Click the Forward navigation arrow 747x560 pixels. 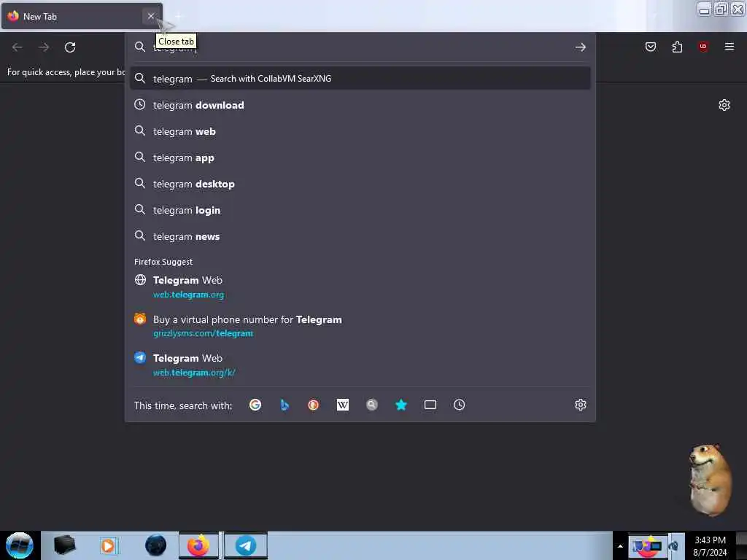(x=44, y=47)
